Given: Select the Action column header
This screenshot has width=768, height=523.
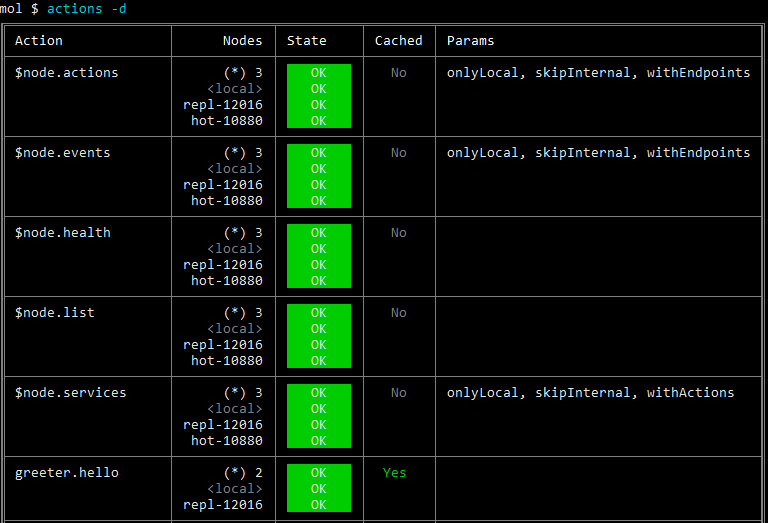Looking at the screenshot, I should click(x=39, y=41).
